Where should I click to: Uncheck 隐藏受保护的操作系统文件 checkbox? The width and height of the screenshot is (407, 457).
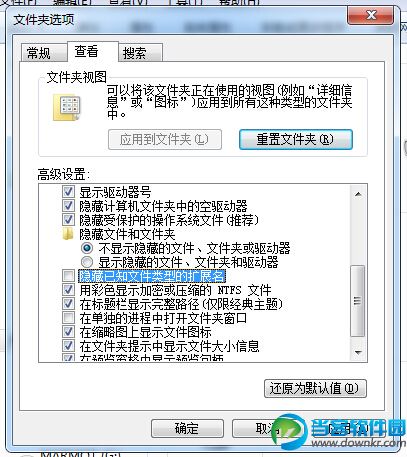pos(68,220)
